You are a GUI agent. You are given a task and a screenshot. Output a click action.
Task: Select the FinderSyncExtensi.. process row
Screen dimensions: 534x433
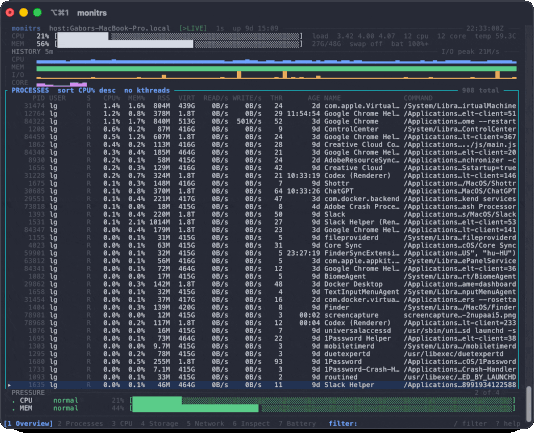[x=262, y=253]
